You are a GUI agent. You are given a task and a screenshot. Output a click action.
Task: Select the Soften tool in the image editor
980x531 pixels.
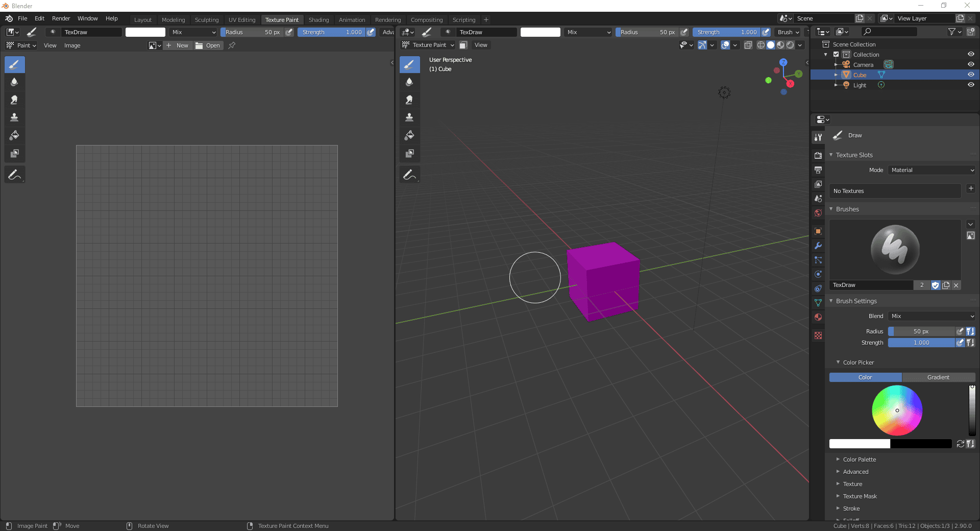click(14, 82)
